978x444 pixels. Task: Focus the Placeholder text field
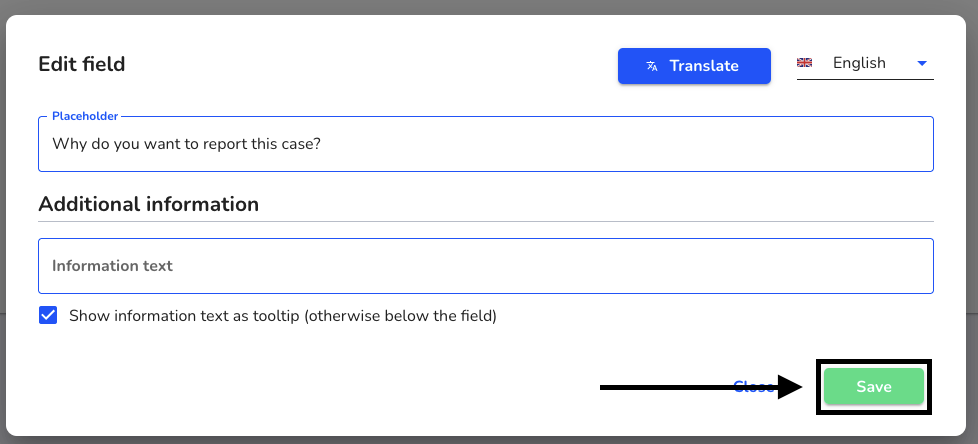[x=486, y=144]
